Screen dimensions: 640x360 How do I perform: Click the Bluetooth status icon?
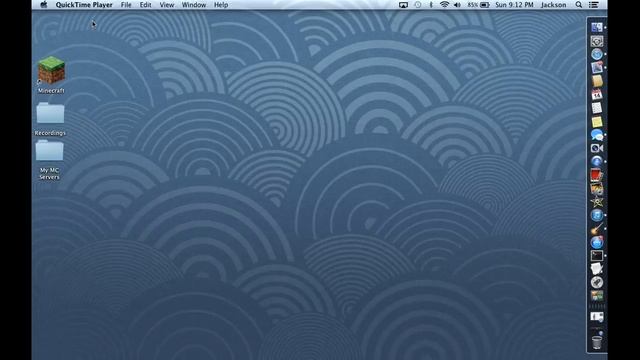[431, 5]
